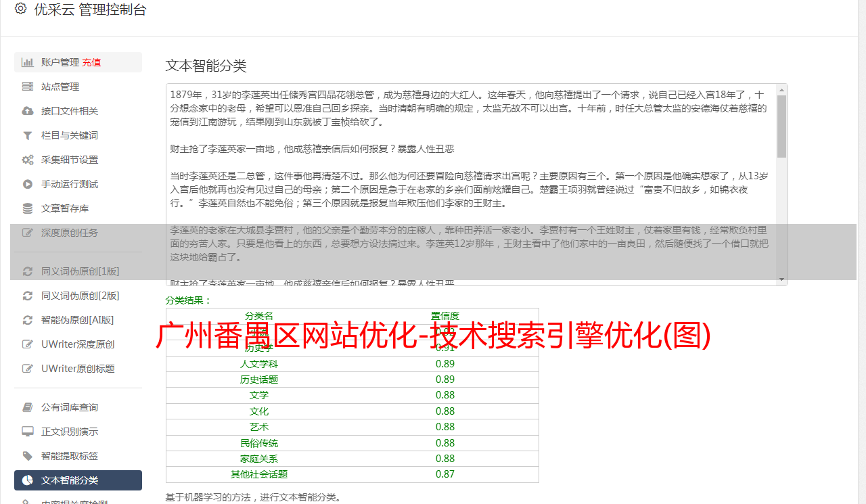
Task: Click the refresh icon for 同义词伪原创[1版]
Action: 28,271
